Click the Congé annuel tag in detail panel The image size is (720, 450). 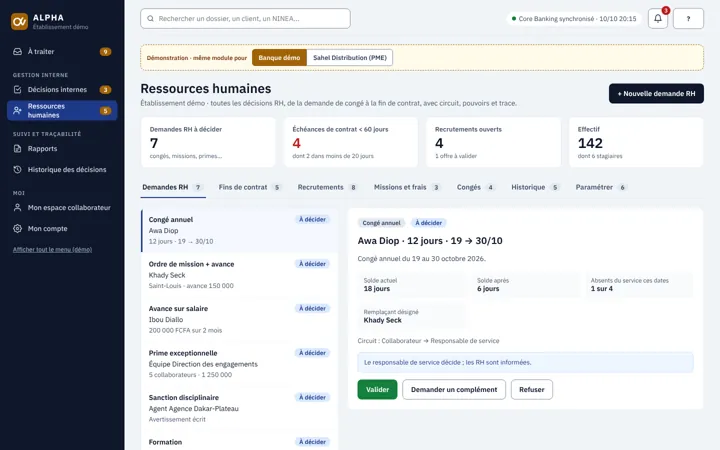tap(381, 223)
